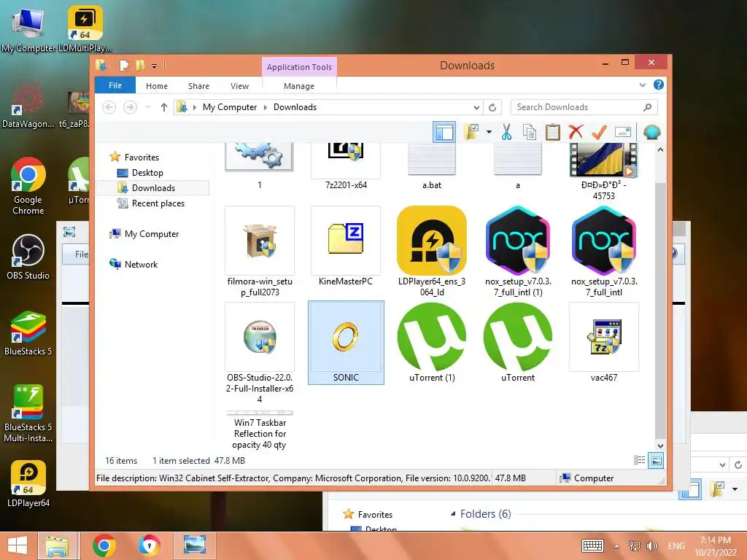Toggle the navigation pane toolbar button

444,132
